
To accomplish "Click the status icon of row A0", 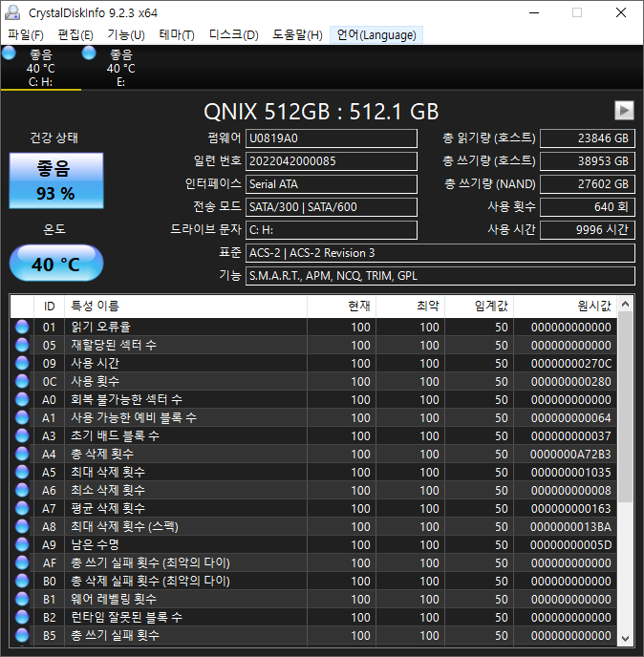I will pos(22,400).
